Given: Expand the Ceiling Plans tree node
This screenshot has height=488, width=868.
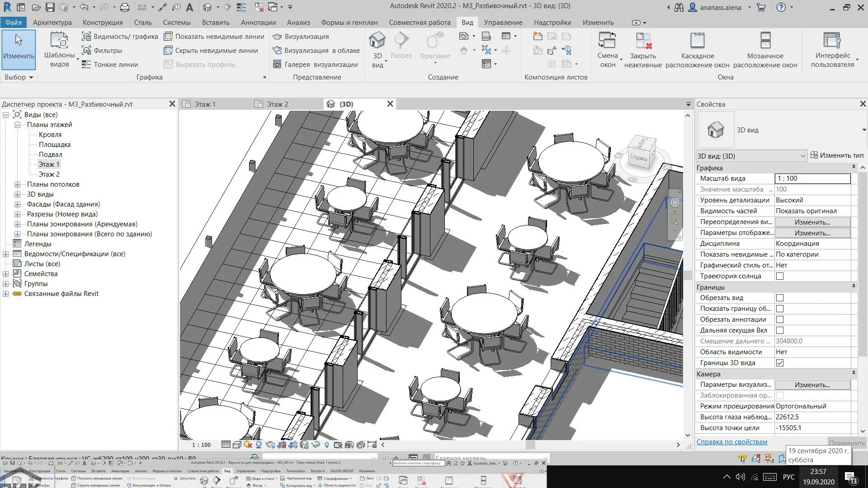Looking at the screenshot, I should click(x=17, y=184).
